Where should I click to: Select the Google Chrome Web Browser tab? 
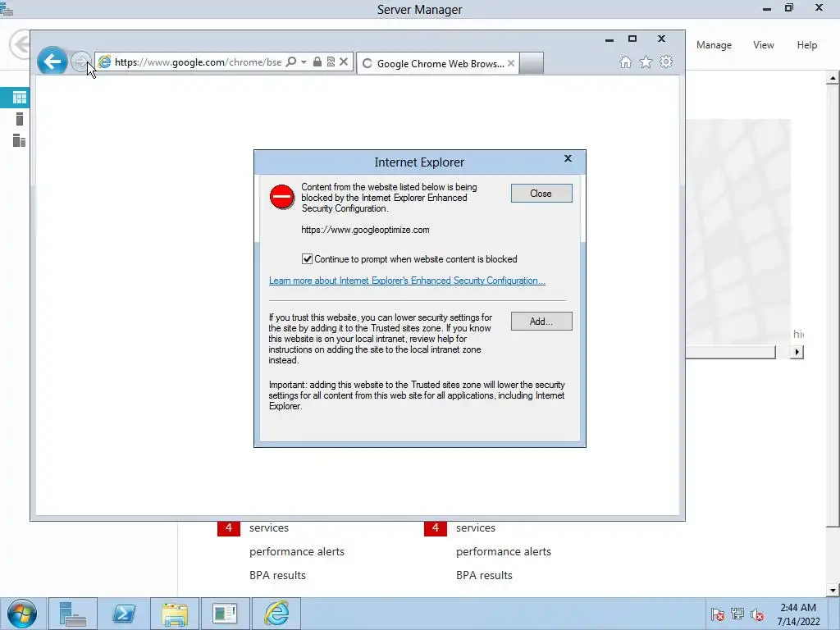click(x=438, y=64)
